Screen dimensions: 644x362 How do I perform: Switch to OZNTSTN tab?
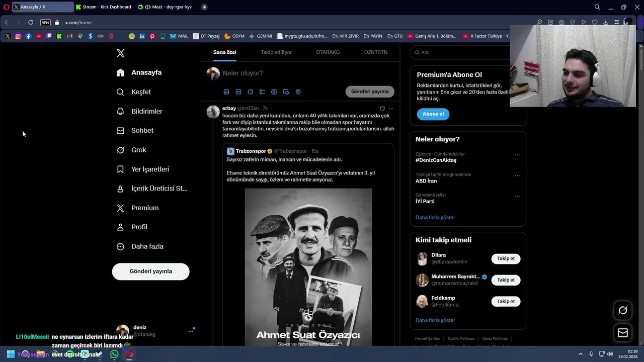(x=376, y=52)
